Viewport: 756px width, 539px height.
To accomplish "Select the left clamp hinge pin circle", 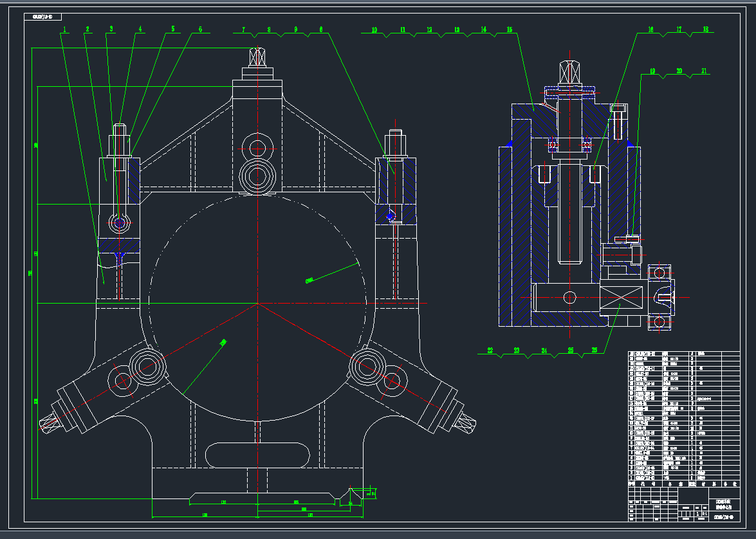I will [119, 223].
